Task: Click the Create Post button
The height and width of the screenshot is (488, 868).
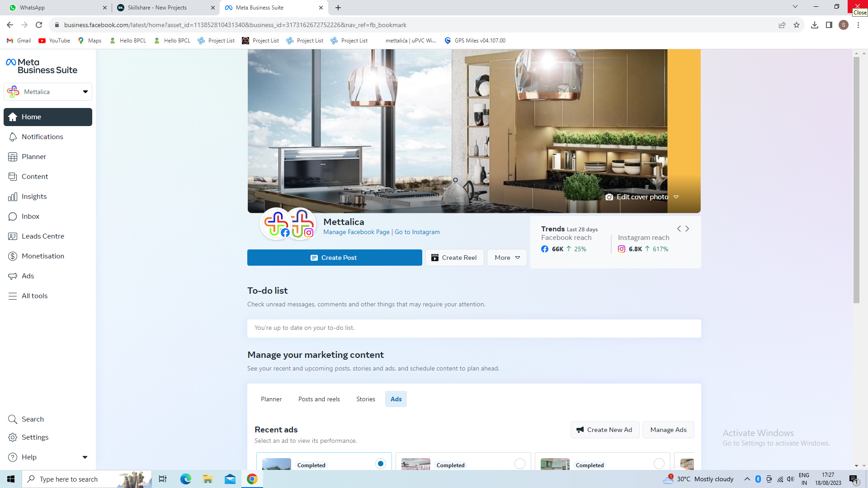Action: 335,258
